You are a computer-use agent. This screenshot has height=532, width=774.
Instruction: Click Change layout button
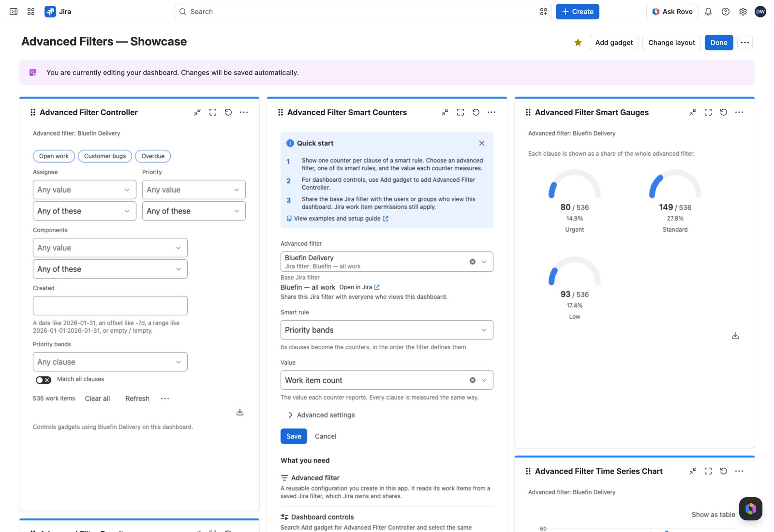(671, 43)
